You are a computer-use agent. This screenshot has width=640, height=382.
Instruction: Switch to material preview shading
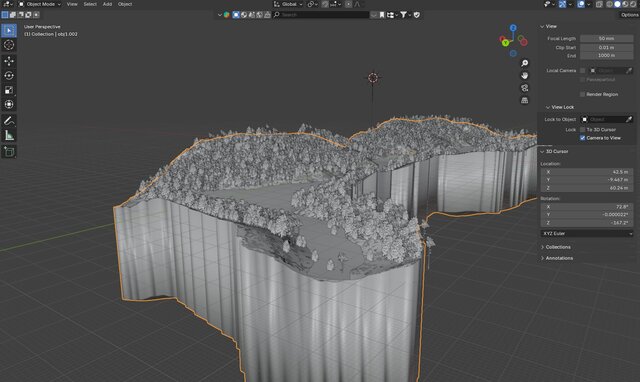(x=625, y=4)
